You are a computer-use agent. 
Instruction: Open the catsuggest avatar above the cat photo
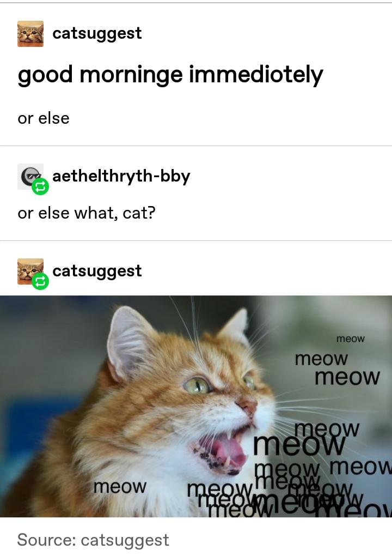click(x=30, y=271)
